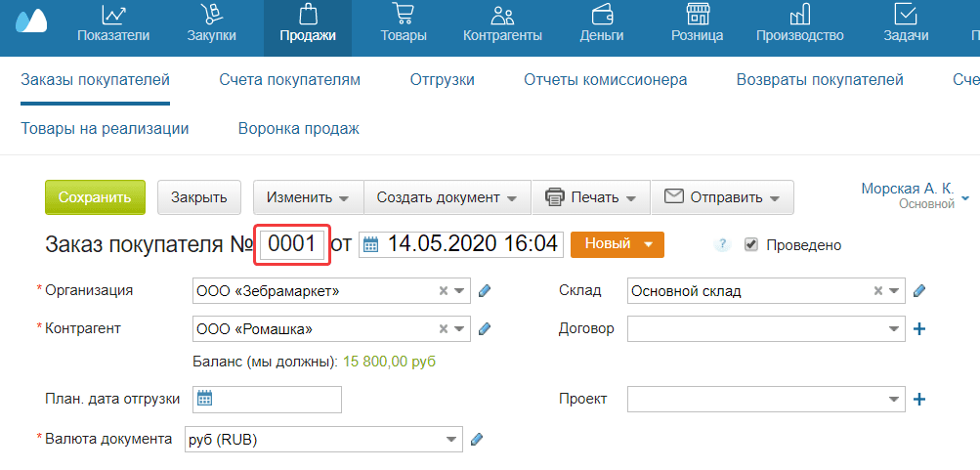The height and width of the screenshot is (470, 980).
Task: Clear the Контрагент field value
Action: tap(443, 329)
